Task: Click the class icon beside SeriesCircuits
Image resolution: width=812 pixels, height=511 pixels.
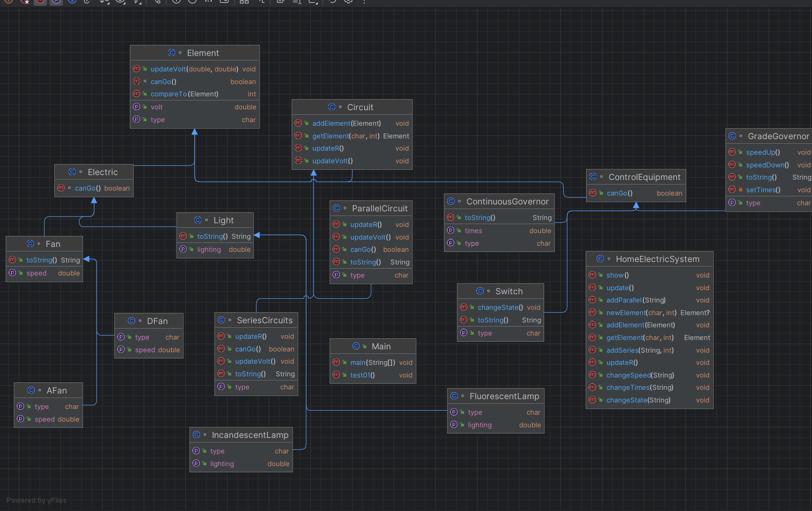Action: click(221, 320)
